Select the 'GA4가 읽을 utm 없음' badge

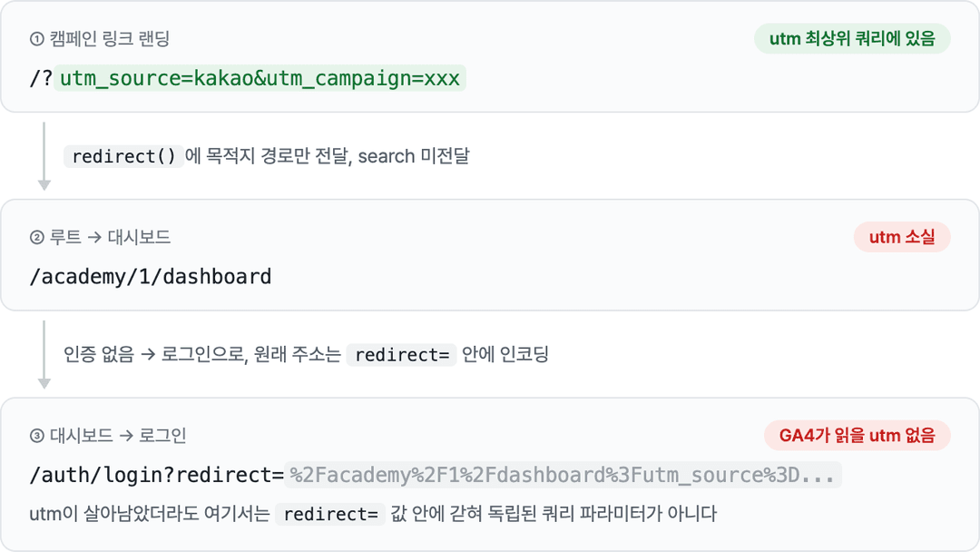[x=857, y=435]
